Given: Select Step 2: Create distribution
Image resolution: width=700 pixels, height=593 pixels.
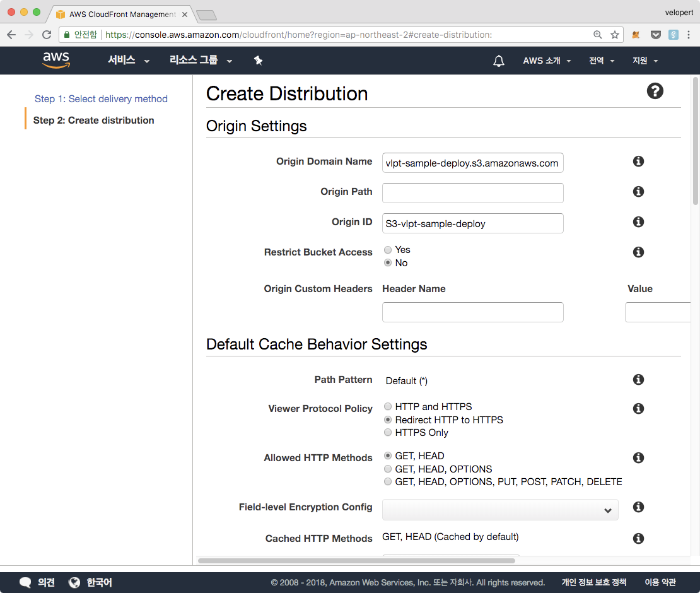Looking at the screenshot, I should [93, 120].
